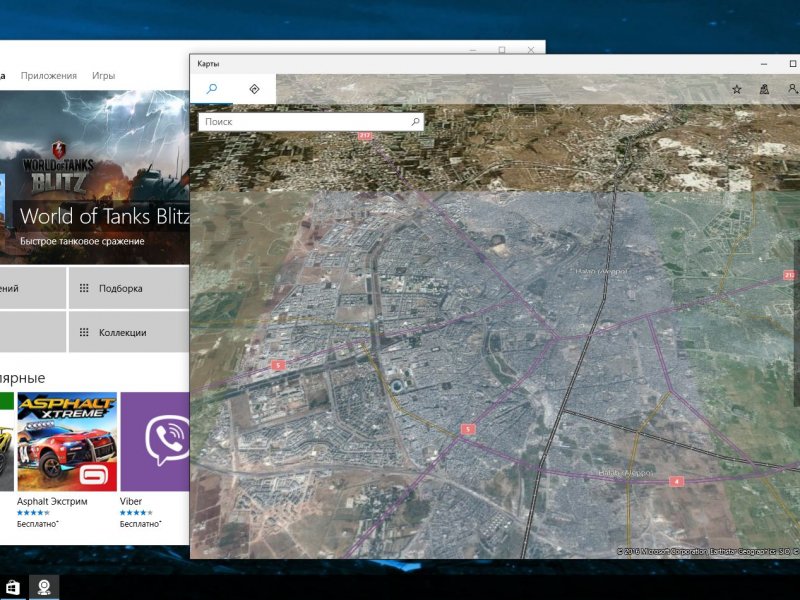
Task: Click the Asphalt Экстрим title
Action: pyautogui.click(x=52, y=501)
